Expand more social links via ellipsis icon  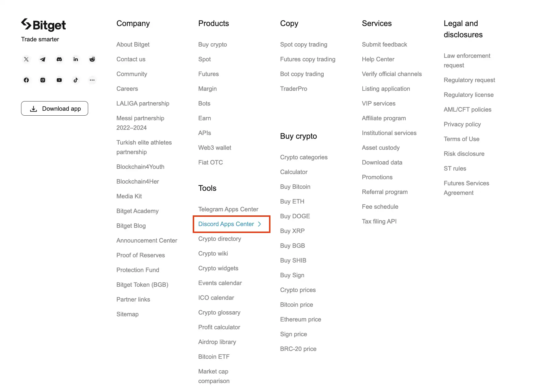pyautogui.click(x=92, y=80)
